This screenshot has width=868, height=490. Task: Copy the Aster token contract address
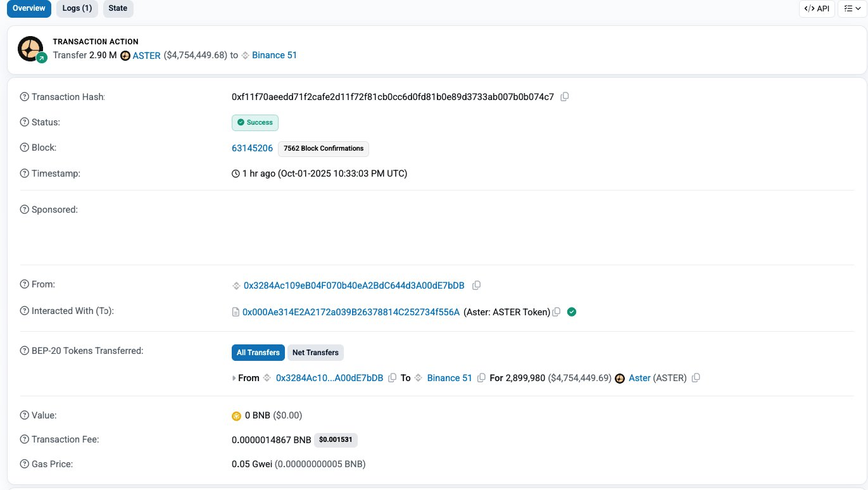(x=556, y=311)
